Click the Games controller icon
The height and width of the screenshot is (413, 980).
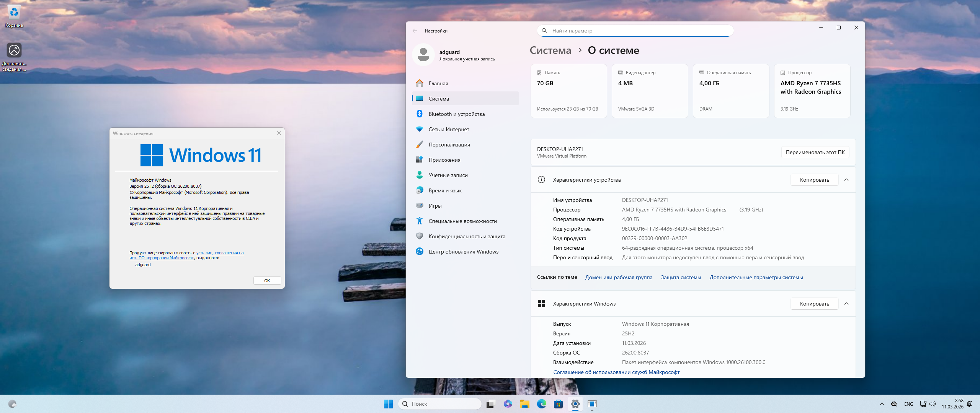coord(420,206)
